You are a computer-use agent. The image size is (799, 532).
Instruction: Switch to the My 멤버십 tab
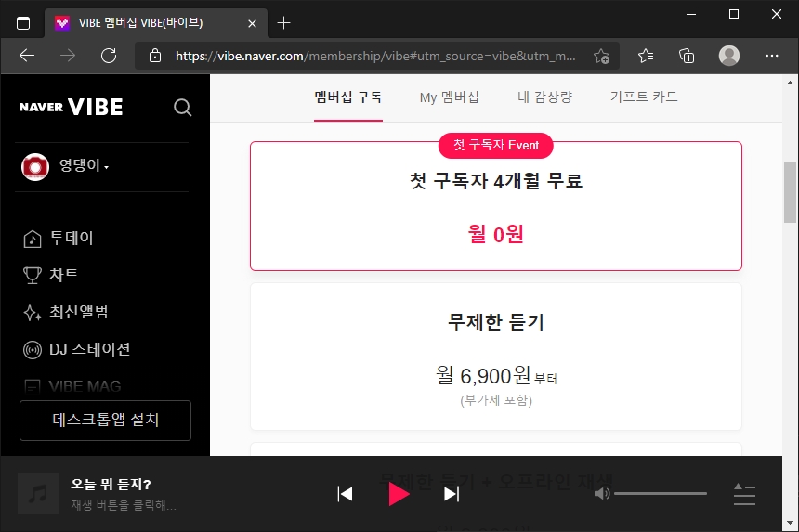tap(449, 97)
